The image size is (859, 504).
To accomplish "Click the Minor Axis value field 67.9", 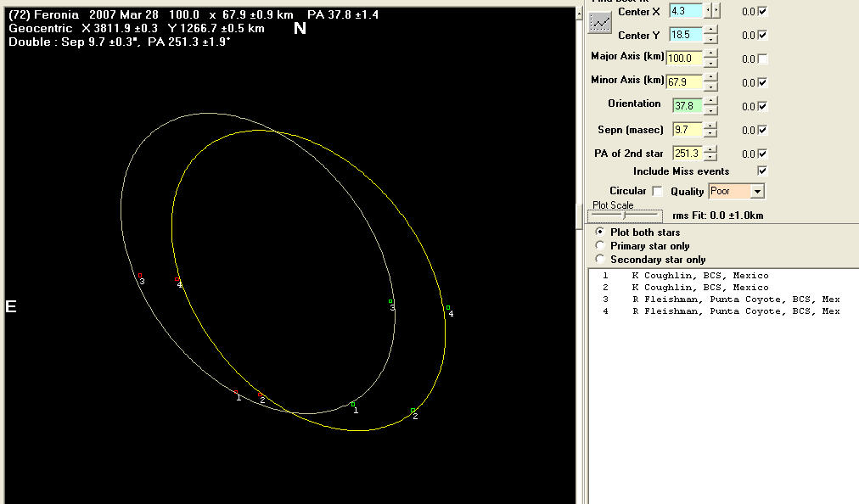I will 684,82.
